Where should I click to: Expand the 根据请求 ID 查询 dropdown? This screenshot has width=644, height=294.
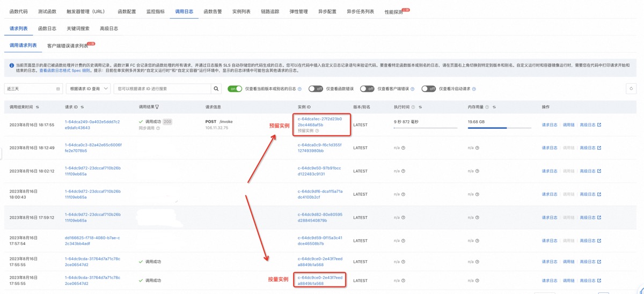point(89,89)
